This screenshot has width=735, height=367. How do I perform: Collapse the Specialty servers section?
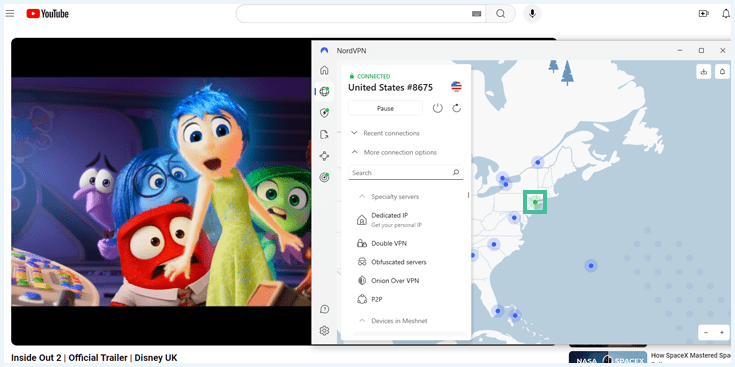pyautogui.click(x=389, y=197)
